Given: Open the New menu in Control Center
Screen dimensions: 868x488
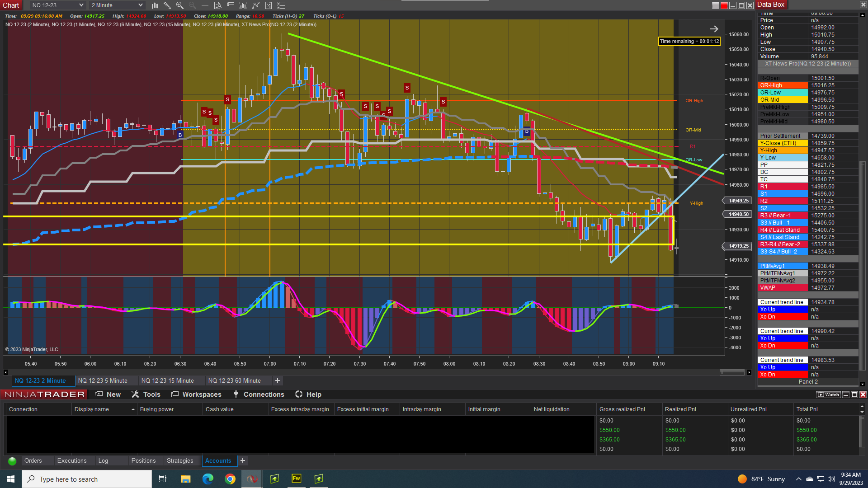Looking at the screenshot, I should point(108,394).
